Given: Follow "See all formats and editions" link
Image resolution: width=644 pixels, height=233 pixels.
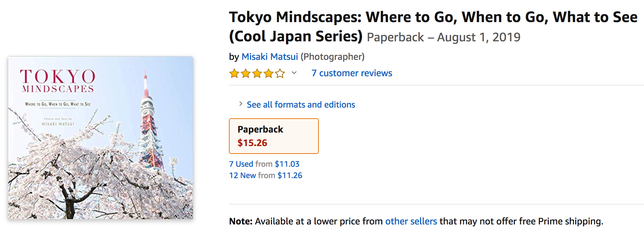Looking at the screenshot, I should tap(301, 105).
